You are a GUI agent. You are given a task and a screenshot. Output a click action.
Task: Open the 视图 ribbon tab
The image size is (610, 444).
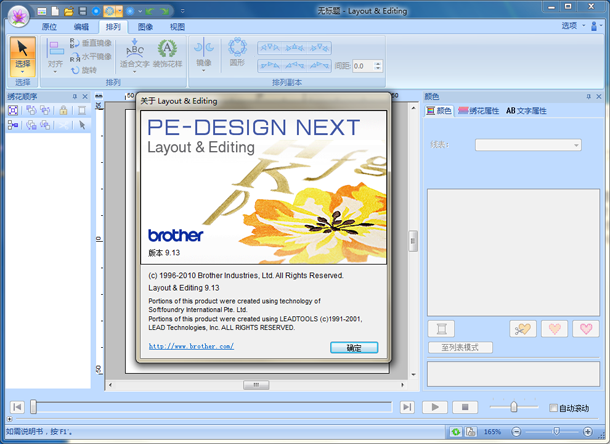click(177, 26)
